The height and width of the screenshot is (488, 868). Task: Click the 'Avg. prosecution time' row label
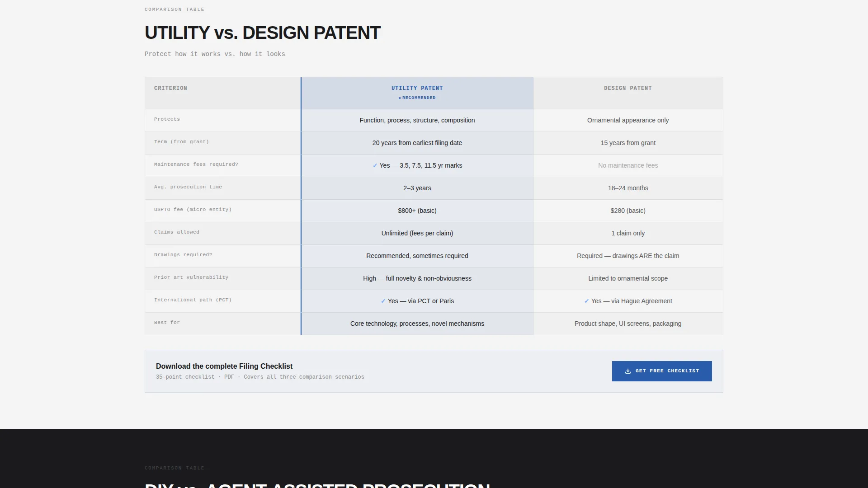(188, 187)
